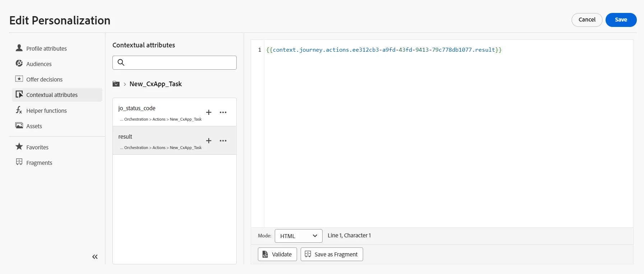Click the Validate button
Image resolution: width=644 pixels, height=274 pixels.
[x=277, y=254]
